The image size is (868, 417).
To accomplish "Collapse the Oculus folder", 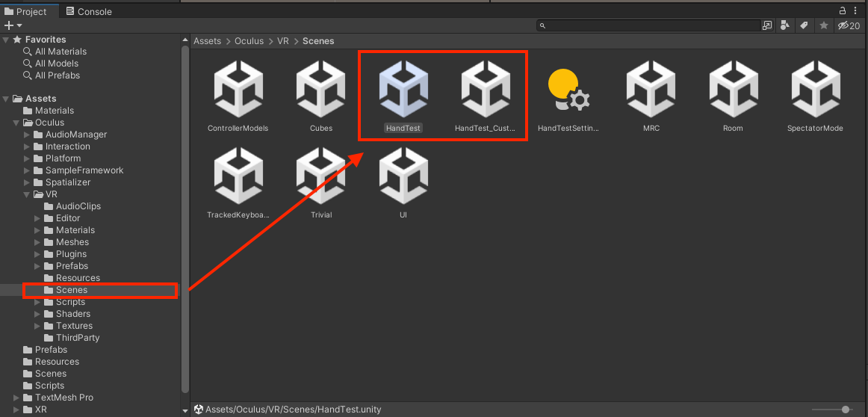I will 16,123.
